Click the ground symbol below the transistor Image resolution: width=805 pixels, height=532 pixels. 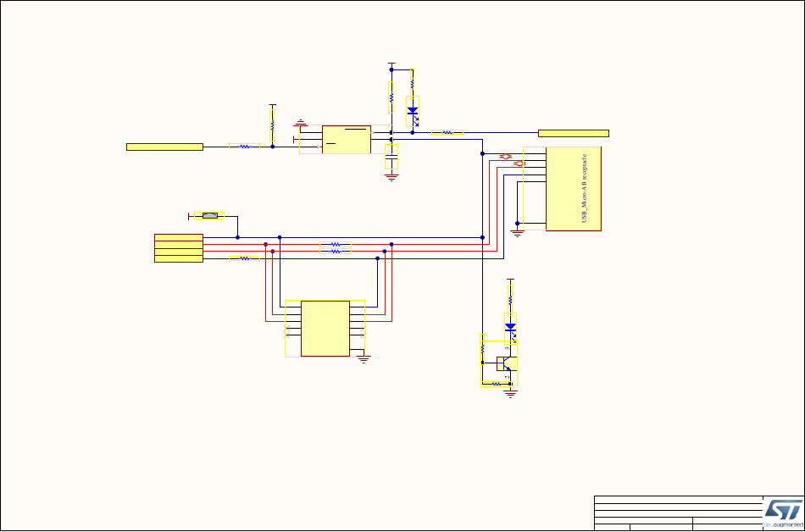(510, 393)
